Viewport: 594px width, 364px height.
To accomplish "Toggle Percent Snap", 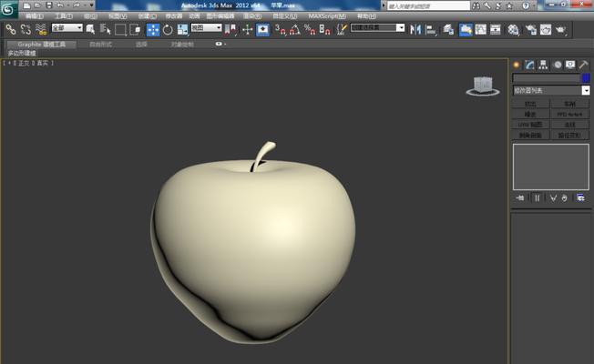I will 310,29.
